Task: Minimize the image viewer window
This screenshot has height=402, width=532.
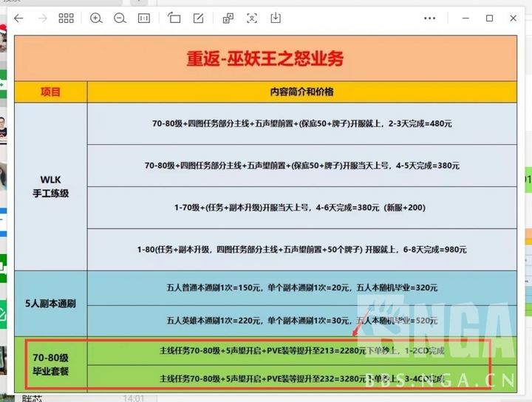Action: coord(465,18)
